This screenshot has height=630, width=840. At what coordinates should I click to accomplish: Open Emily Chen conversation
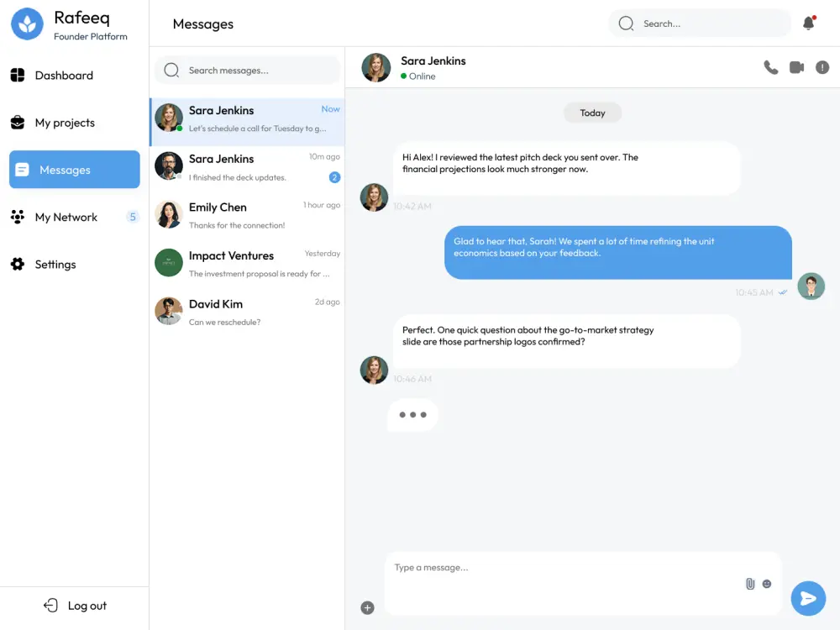point(247,218)
